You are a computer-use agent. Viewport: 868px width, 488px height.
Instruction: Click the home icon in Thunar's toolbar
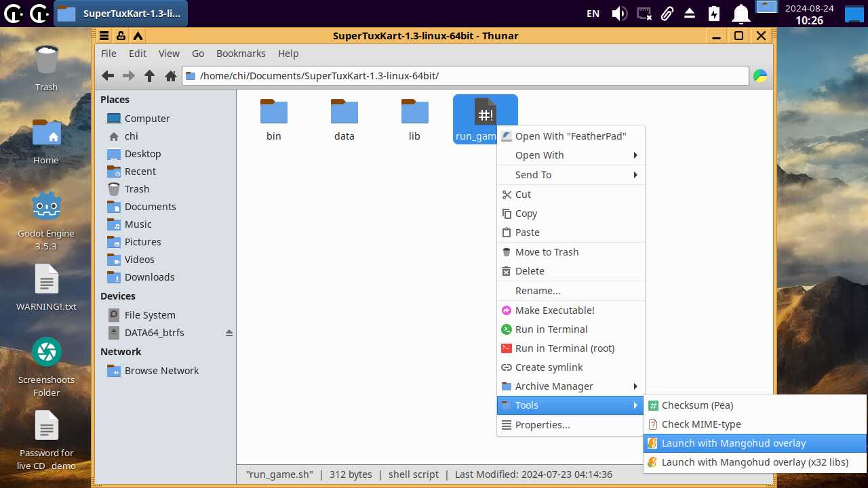tap(171, 76)
